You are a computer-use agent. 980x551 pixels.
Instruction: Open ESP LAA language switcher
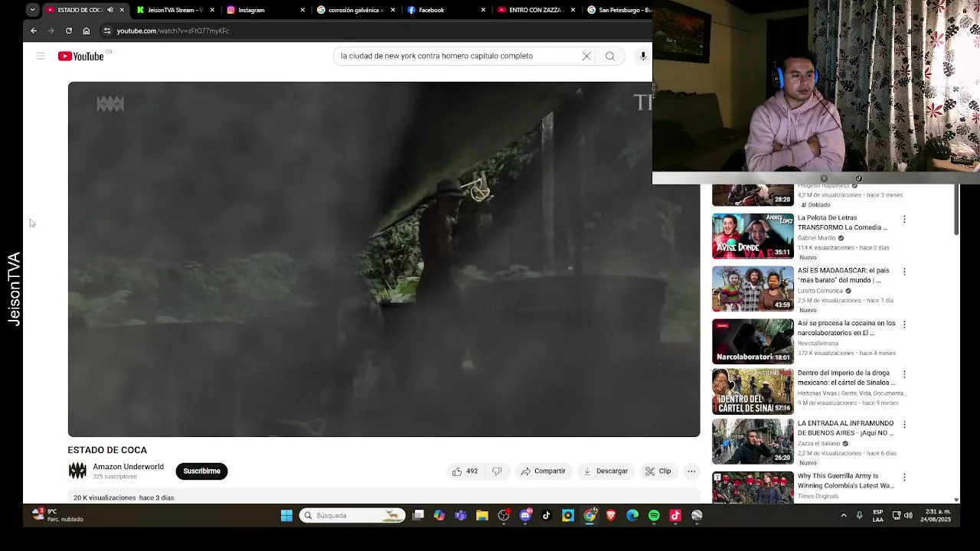tap(878, 515)
